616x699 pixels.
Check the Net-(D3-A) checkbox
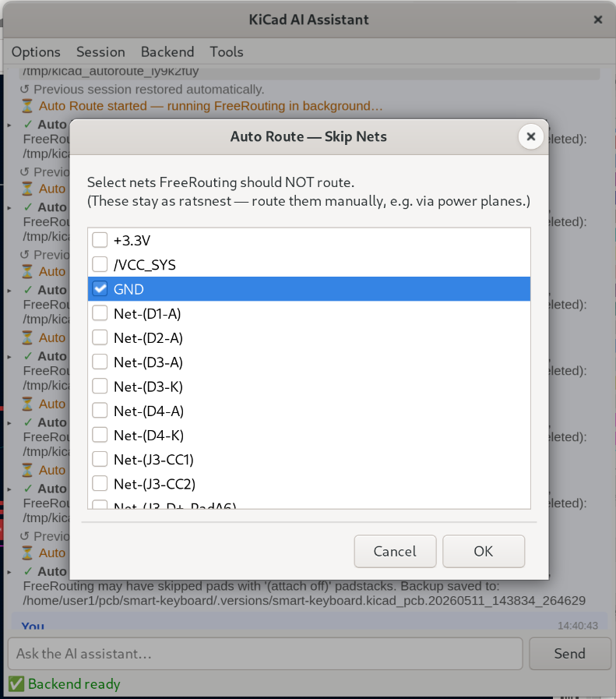pos(100,362)
